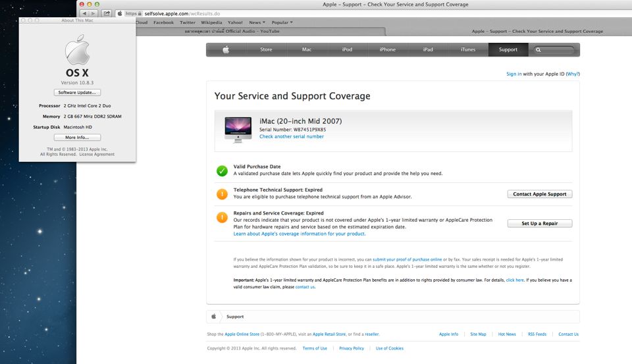Click the Apple icon in Support breadcrumb
The image size is (632, 364).
pyautogui.click(x=213, y=317)
